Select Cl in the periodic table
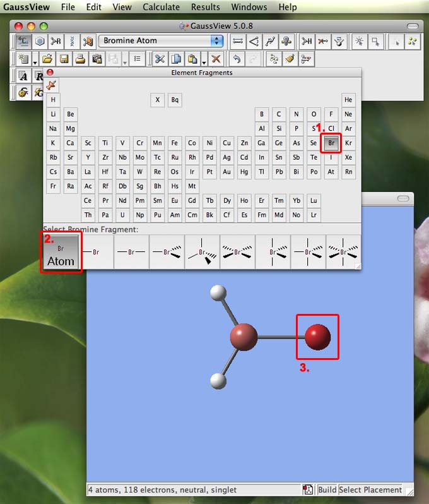The image size is (429, 504). 331,129
